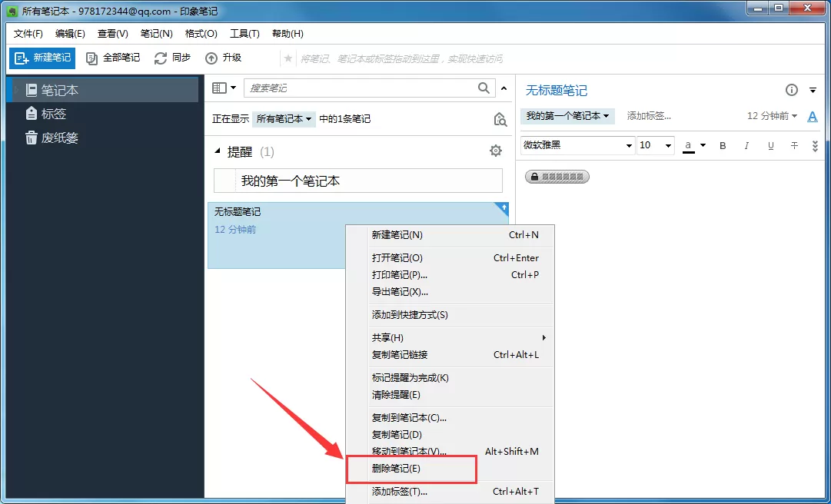Click the notebook search icon beside note count

[x=500, y=119]
